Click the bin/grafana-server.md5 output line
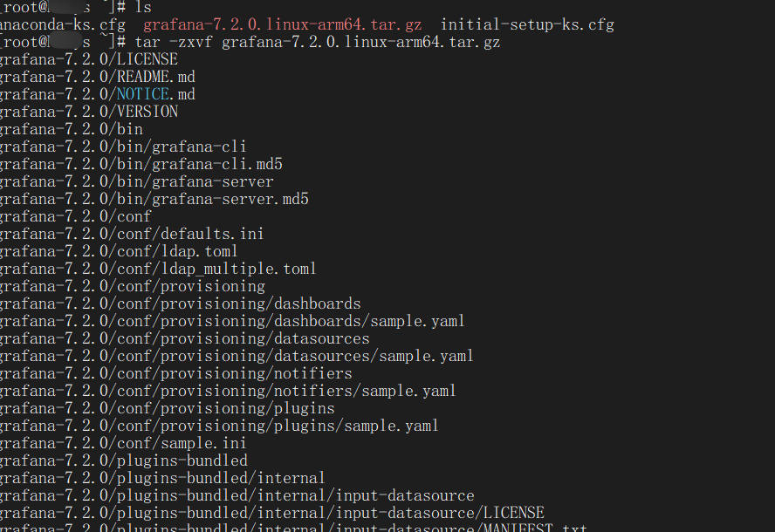775x532 pixels. tap(153, 199)
